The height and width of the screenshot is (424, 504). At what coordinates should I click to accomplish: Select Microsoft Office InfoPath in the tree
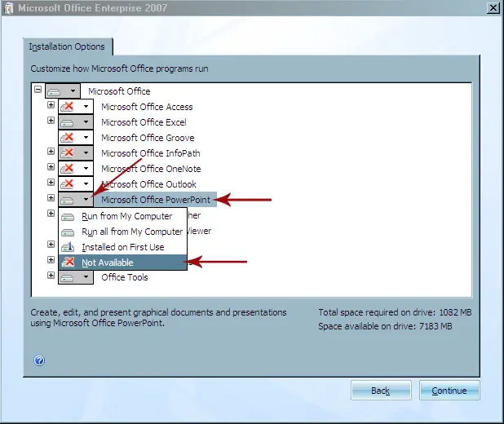click(x=151, y=153)
